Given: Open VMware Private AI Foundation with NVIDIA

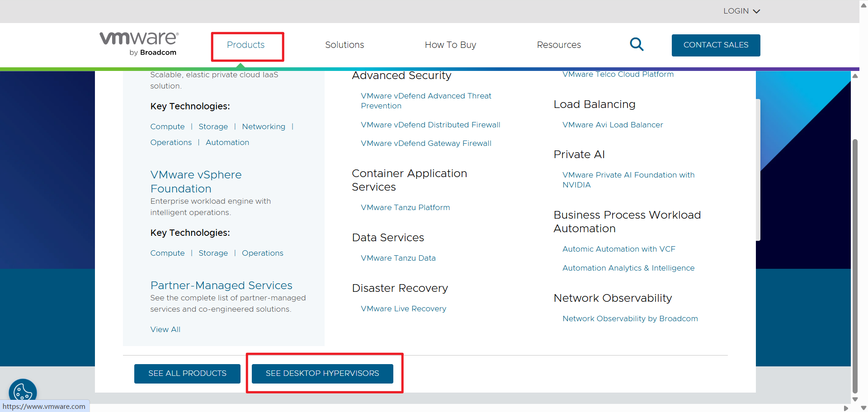Looking at the screenshot, I should 628,180.
